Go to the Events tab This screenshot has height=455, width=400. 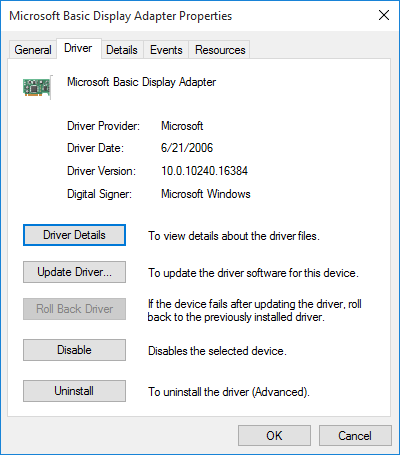(166, 50)
